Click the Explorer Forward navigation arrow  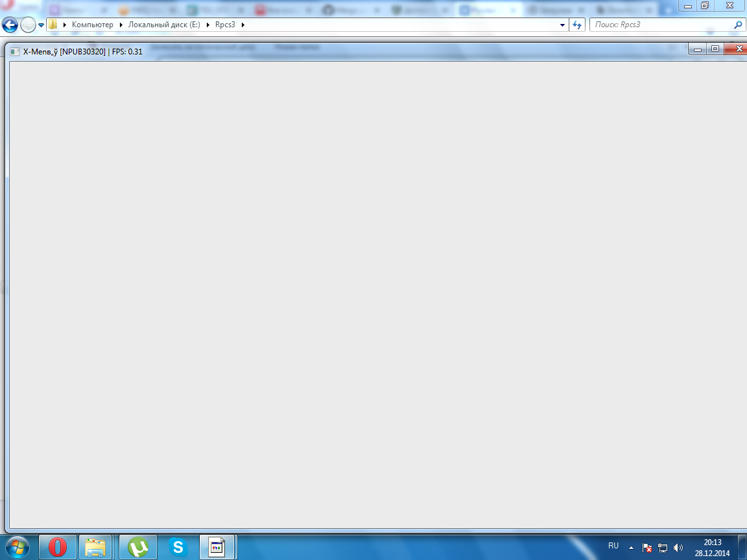click(x=28, y=25)
